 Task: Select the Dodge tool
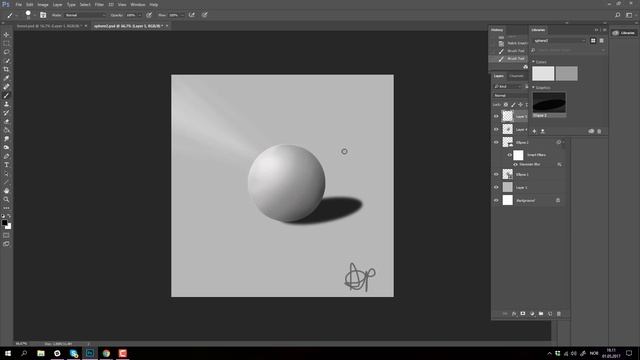pyautogui.click(x=6, y=147)
